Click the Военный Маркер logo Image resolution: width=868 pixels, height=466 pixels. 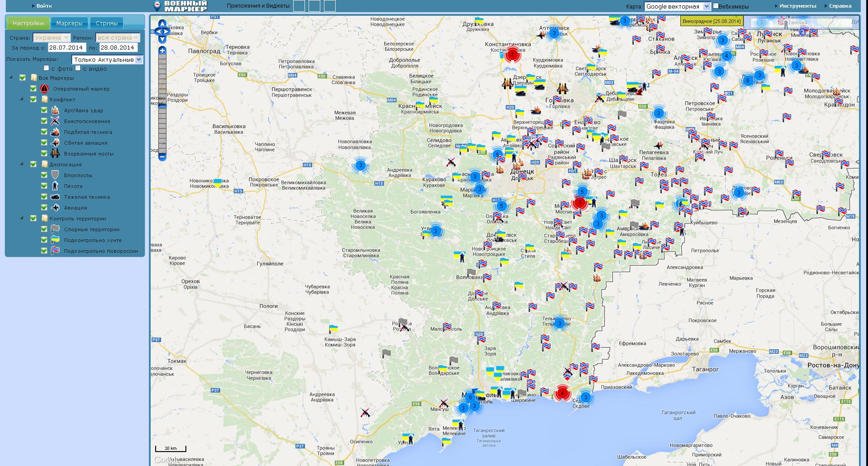180,6
